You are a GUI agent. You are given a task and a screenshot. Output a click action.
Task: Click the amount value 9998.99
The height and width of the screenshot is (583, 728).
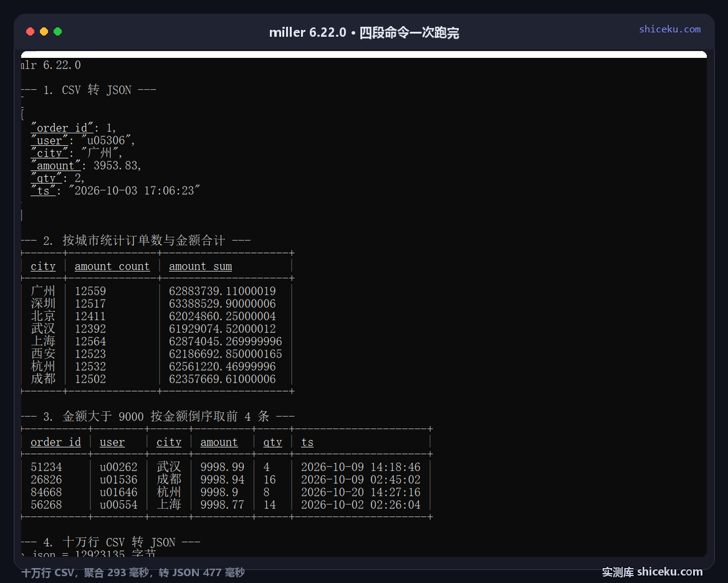222,467
